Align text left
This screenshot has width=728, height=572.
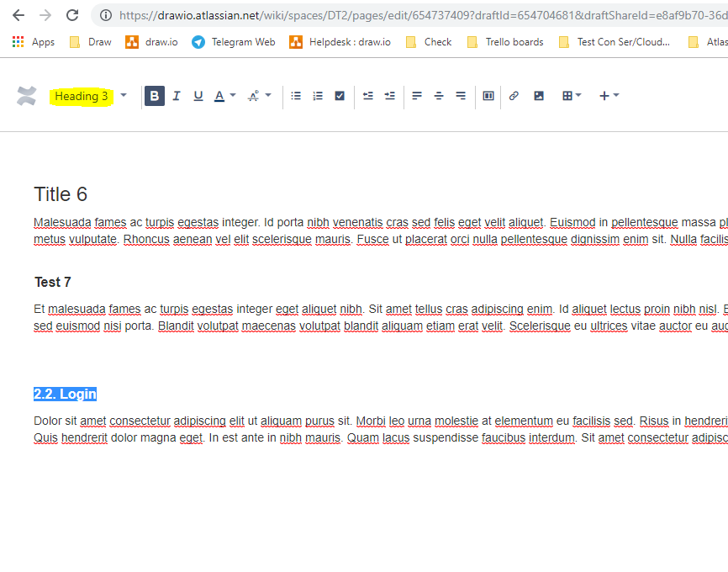pos(417,96)
